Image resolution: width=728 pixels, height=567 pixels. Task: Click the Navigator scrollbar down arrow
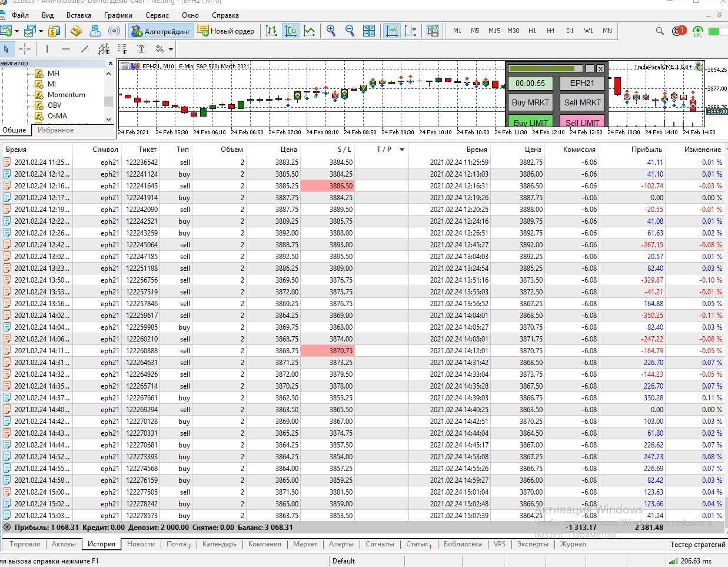pos(109,119)
